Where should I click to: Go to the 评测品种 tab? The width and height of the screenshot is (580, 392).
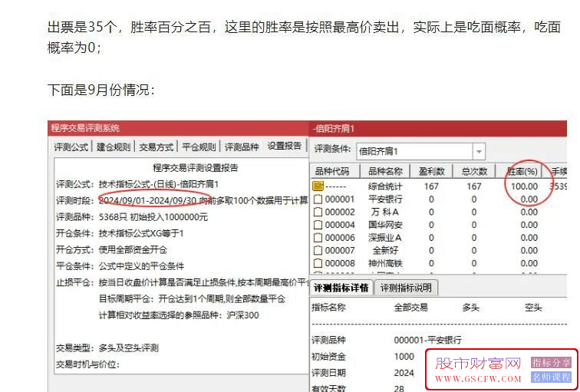(242, 147)
